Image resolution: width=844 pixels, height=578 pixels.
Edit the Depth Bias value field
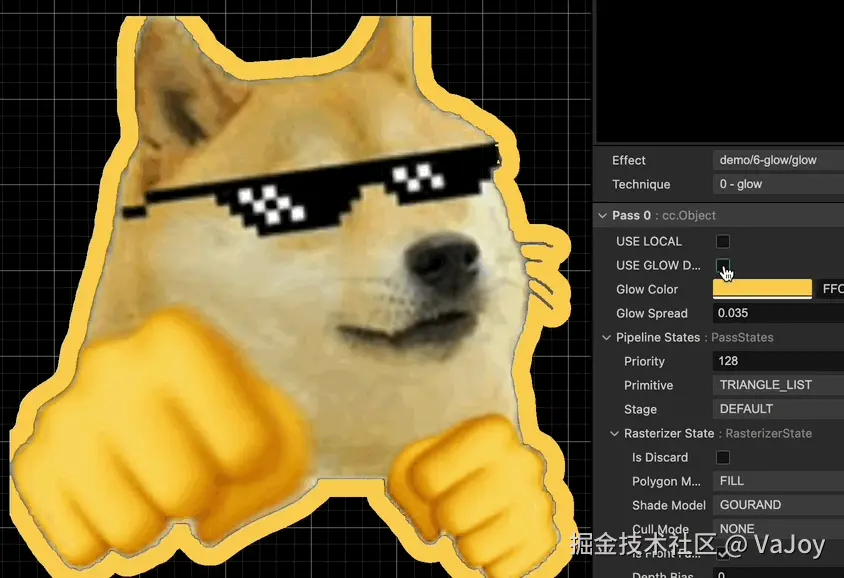(778, 574)
